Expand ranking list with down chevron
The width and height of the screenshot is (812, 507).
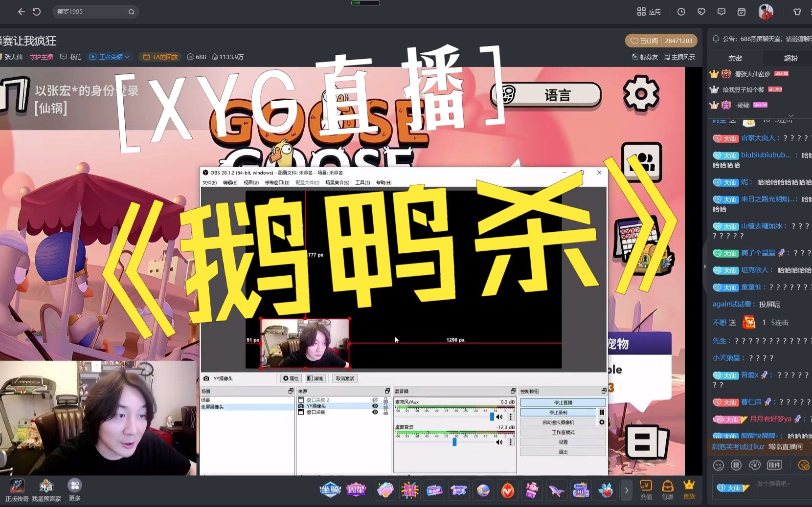[791, 116]
